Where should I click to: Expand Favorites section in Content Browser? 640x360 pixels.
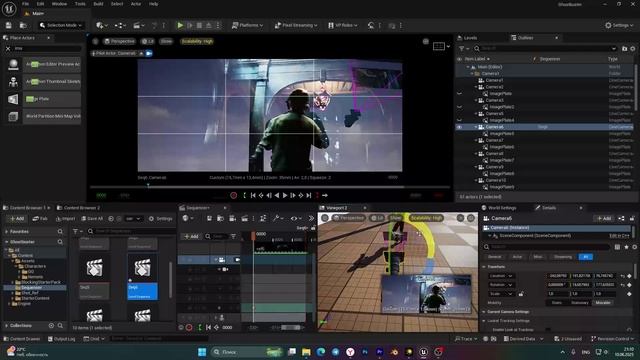(x=7, y=231)
